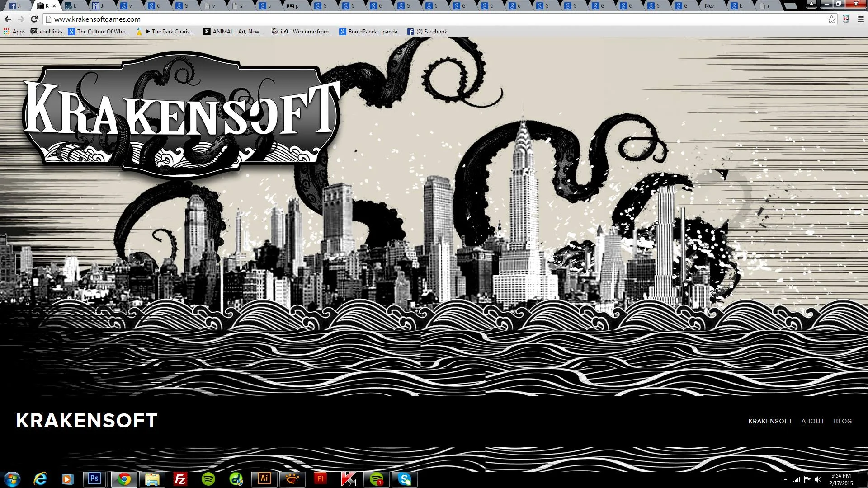Screen dimensions: 868x488
Task: Open Action Center flag tray icon
Action: coord(807,479)
